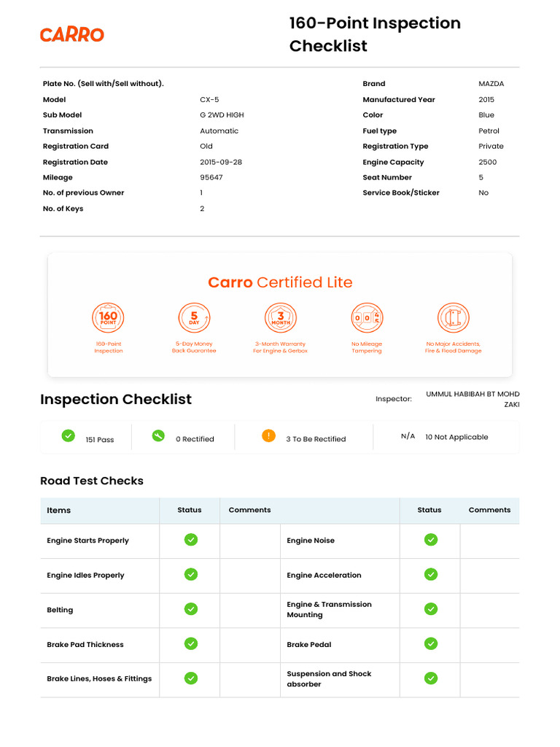This screenshot has height=747, width=560.
Task: Click the '3 To Be Rectified' summary text
Action: click(316, 438)
